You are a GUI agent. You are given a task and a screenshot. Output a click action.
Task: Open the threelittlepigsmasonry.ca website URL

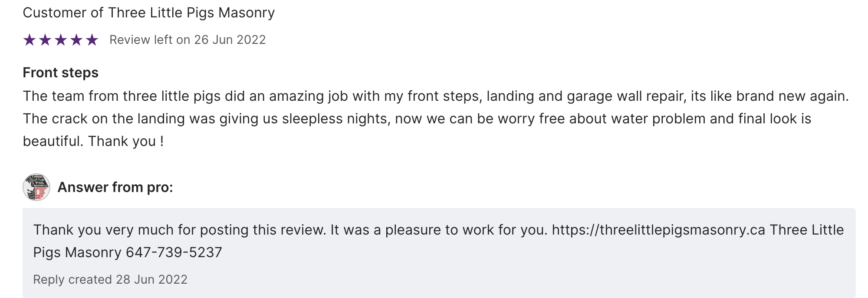point(658,230)
